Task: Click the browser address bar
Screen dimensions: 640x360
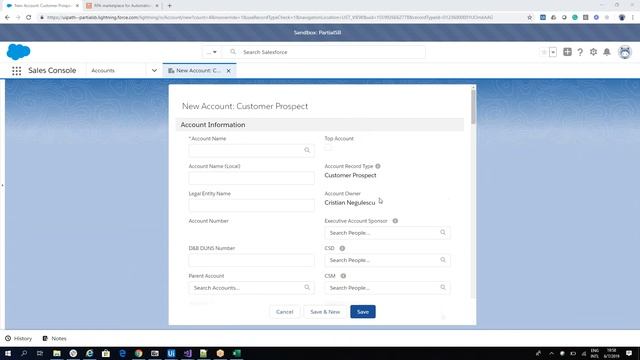Action: coord(269,18)
